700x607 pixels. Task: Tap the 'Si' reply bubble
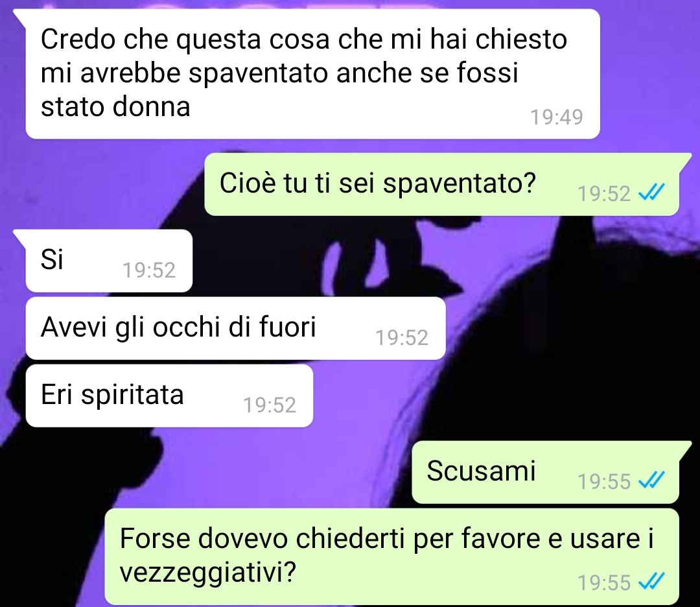click(x=109, y=261)
